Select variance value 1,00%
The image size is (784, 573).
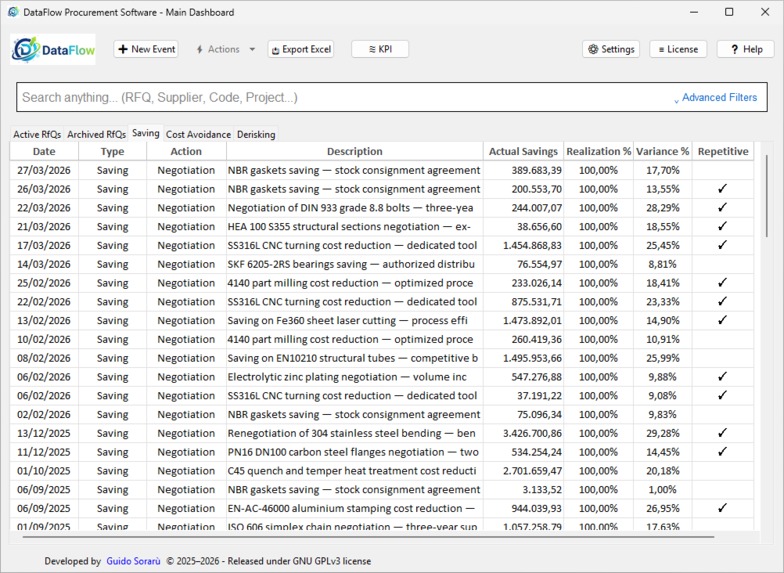(662, 490)
